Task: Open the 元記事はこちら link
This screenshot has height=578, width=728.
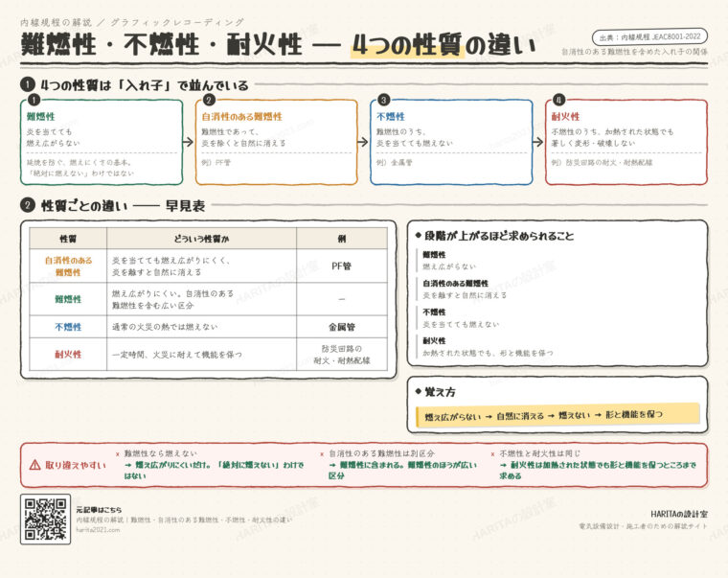Action: tap(99, 510)
